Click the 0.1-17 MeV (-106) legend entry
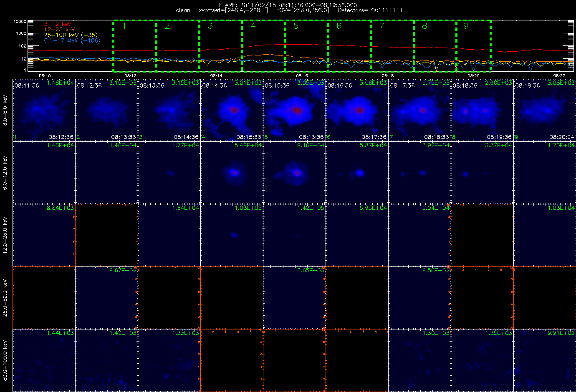The height and width of the screenshot is (392, 576). coord(72,40)
